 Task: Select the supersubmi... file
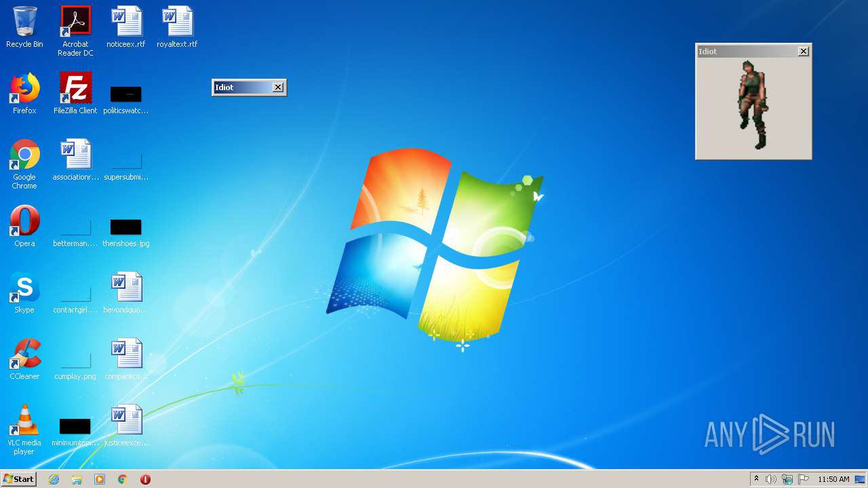tap(126, 166)
